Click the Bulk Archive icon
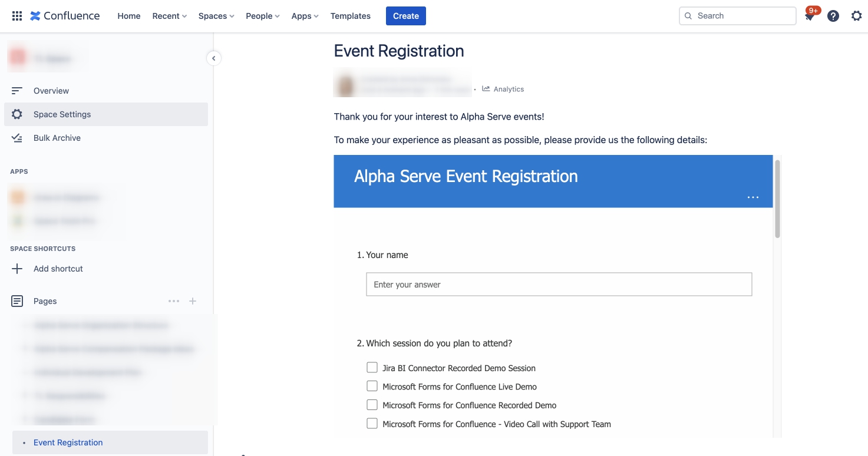Image resolution: width=868 pixels, height=456 pixels. click(17, 138)
